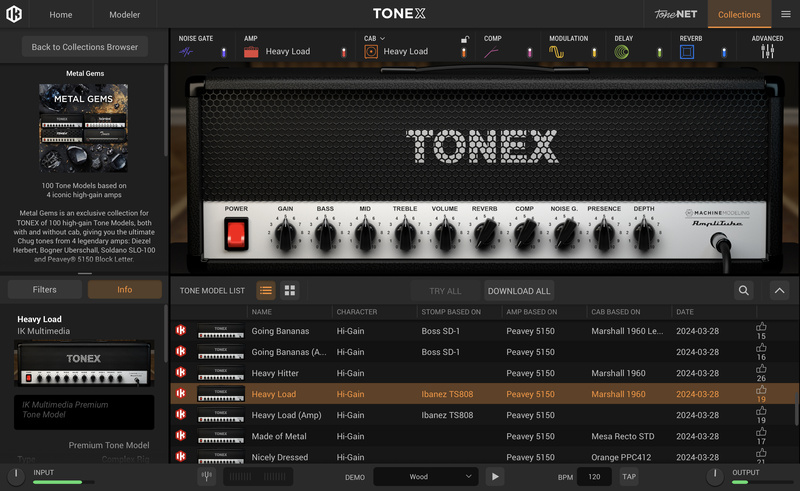The image size is (800, 491).
Task: Toggle Noise Gate on/off LED
Action: click(x=223, y=52)
